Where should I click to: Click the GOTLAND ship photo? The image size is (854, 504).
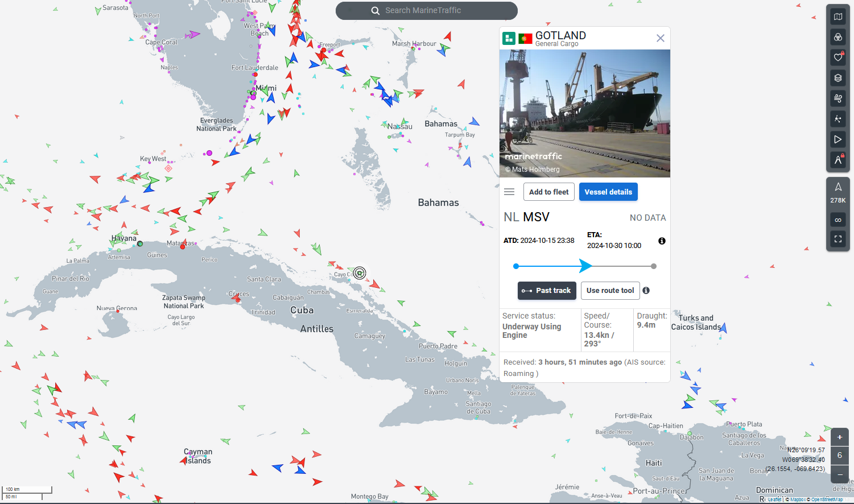[585, 113]
